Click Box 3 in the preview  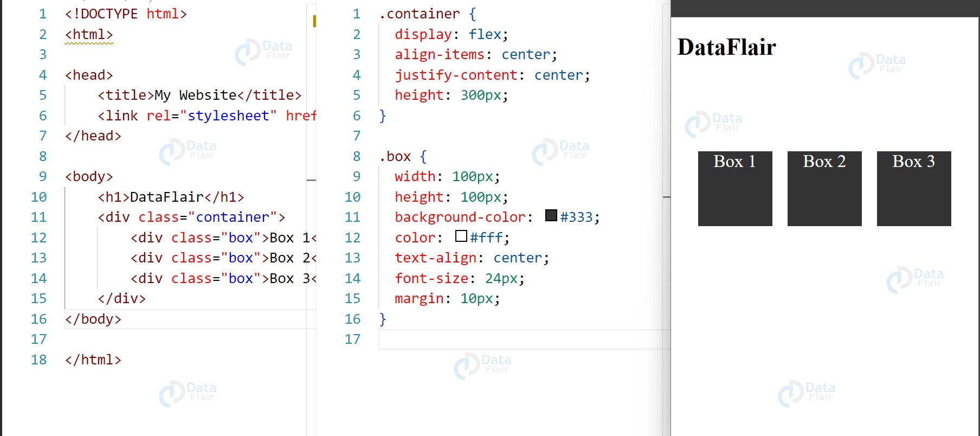914,189
